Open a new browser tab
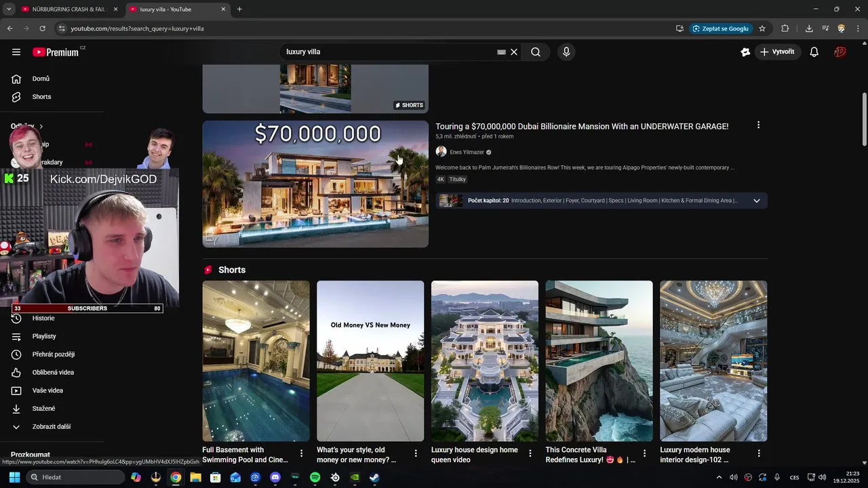The width and height of the screenshot is (868, 488). [x=239, y=9]
